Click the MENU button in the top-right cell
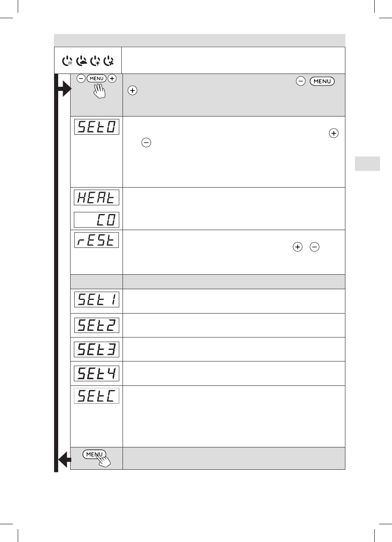The height and width of the screenshot is (542, 392). [x=322, y=81]
